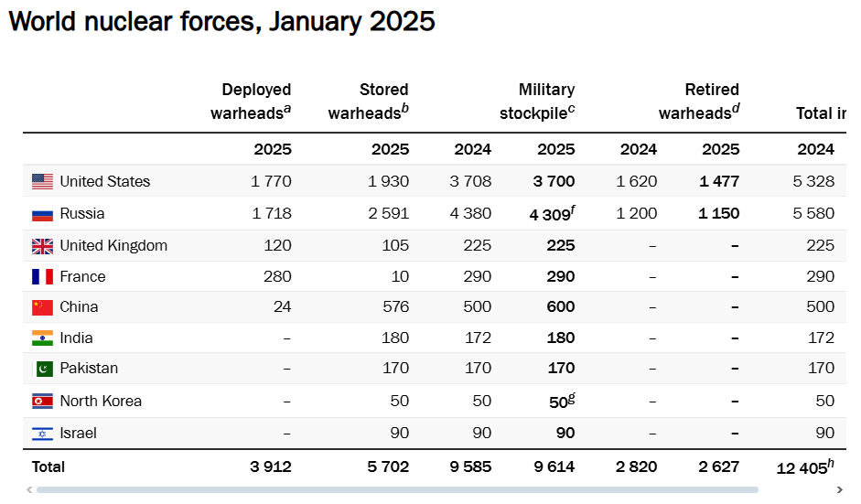Select the Israel flag icon
This screenshot has height=504, width=861.
42,434
